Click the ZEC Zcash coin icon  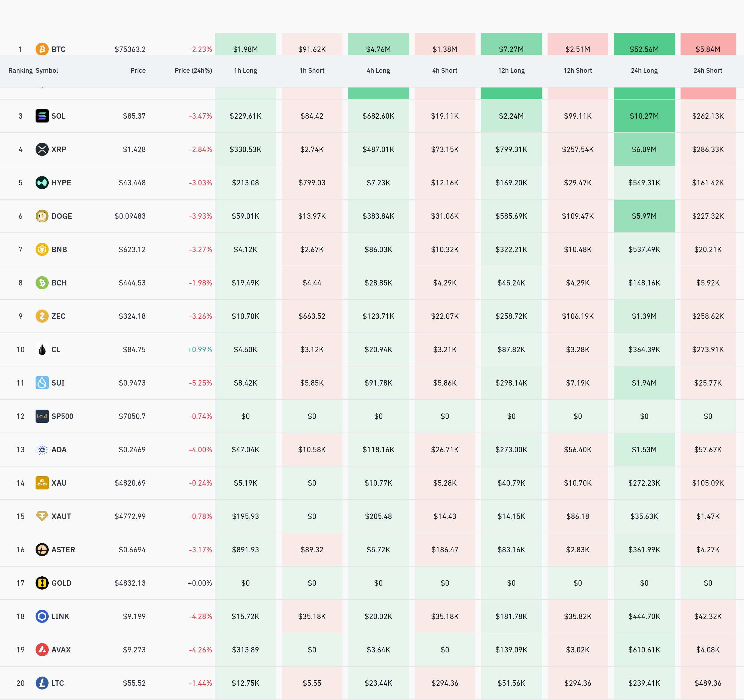point(42,316)
